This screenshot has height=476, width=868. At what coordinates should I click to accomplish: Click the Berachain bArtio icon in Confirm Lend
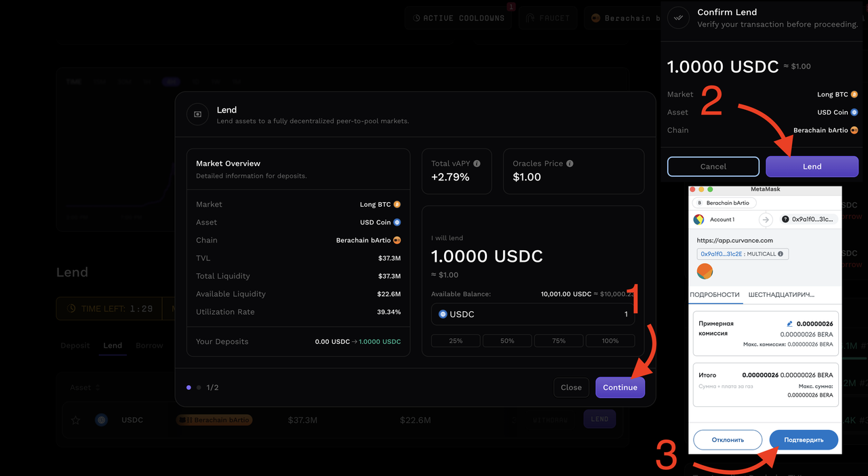(x=854, y=130)
